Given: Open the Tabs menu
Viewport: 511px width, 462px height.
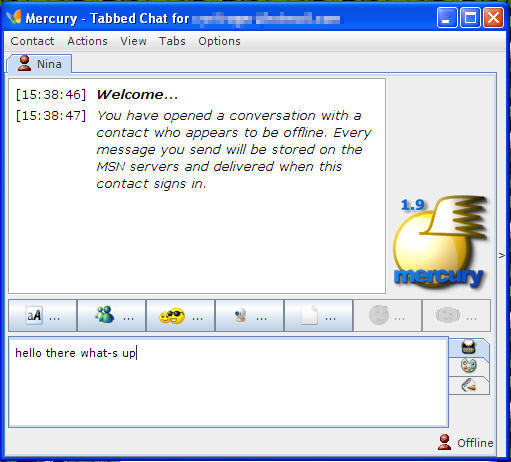Looking at the screenshot, I should tap(172, 41).
